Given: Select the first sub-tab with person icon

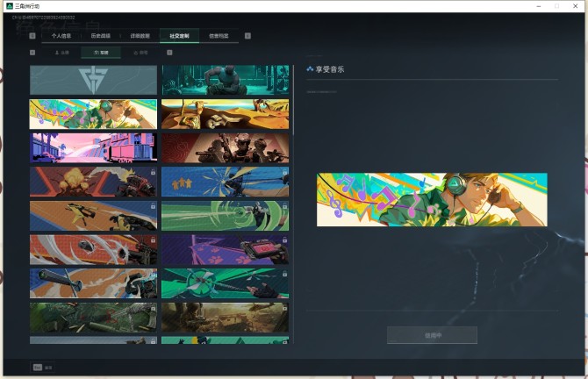Looking at the screenshot, I should click(x=62, y=53).
